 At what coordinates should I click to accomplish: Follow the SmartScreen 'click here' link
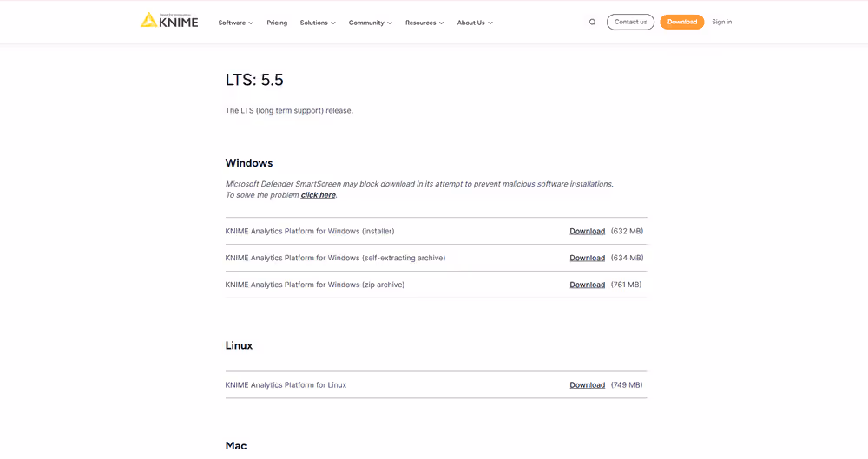tap(318, 195)
